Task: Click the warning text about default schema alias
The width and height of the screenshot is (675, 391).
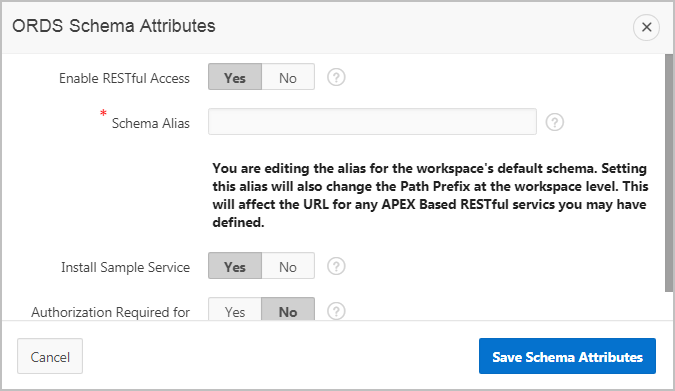Action: (x=430, y=195)
